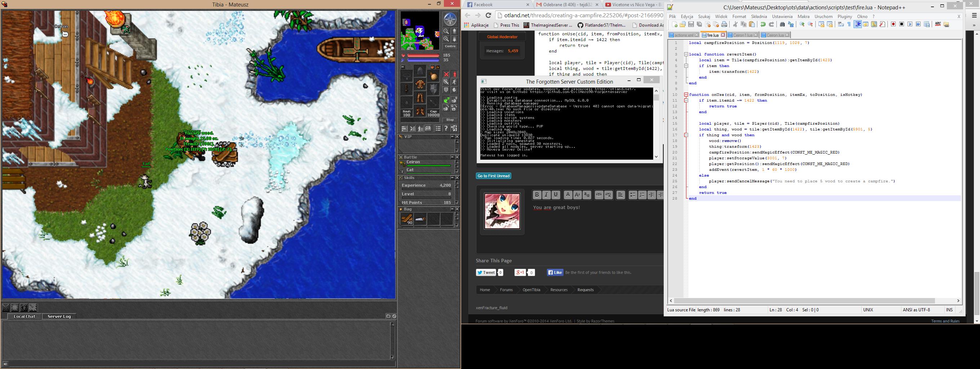Open the Plik menu in Notepad++
Image resolution: width=980 pixels, height=369 pixels.
(x=673, y=16)
